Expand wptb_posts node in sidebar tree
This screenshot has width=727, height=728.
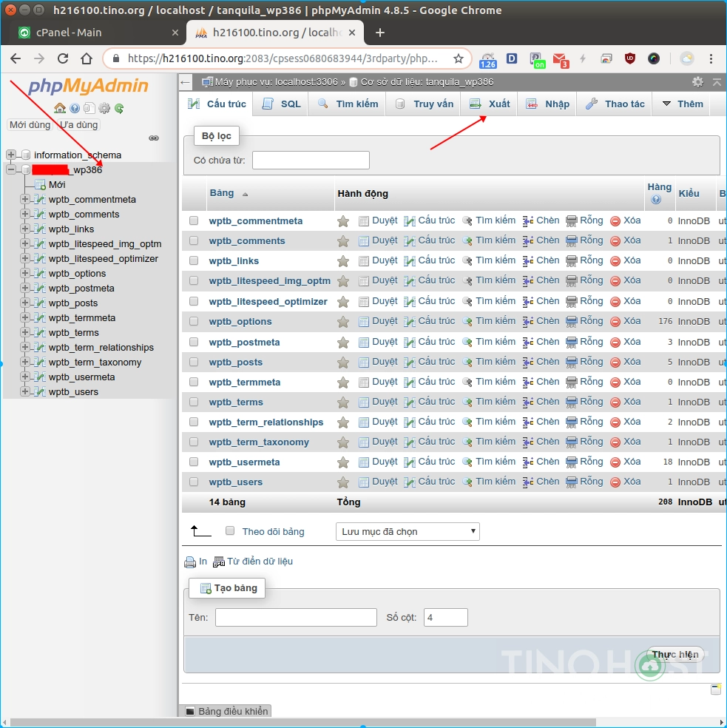pyautogui.click(x=25, y=303)
